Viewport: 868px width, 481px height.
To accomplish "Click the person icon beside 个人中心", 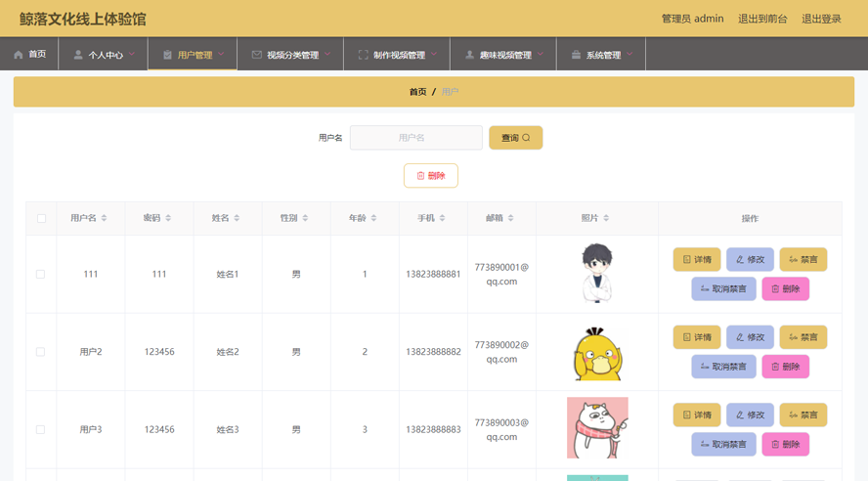I will pos(78,54).
